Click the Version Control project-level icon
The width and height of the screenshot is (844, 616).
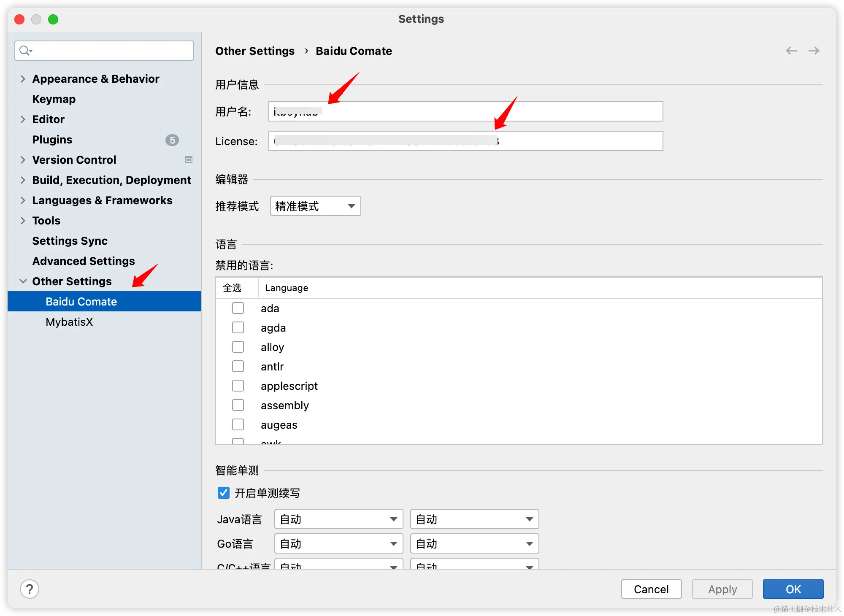tap(189, 159)
